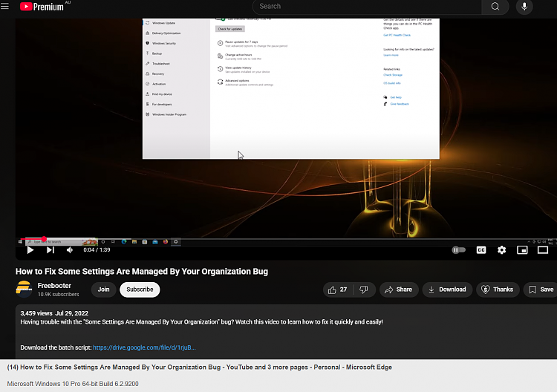The height and width of the screenshot is (392, 557).
Task: Click 'Give feedback' link in video
Action: [x=400, y=104]
